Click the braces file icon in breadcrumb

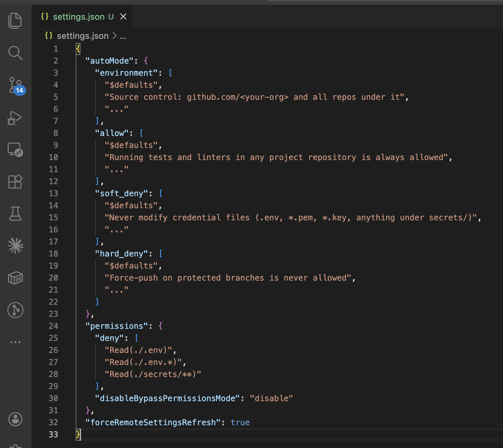click(49, 35)
